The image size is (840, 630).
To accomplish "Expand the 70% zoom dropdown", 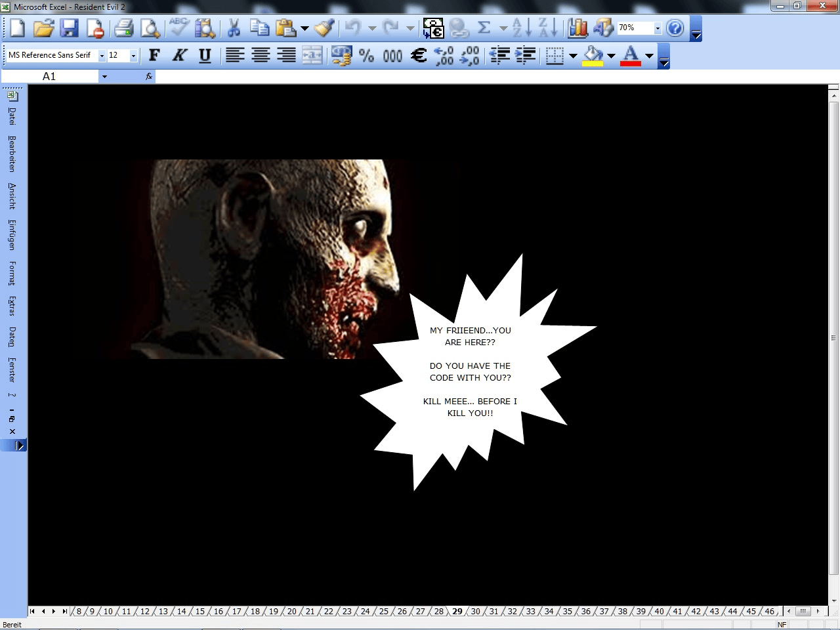I will point(658,28).
